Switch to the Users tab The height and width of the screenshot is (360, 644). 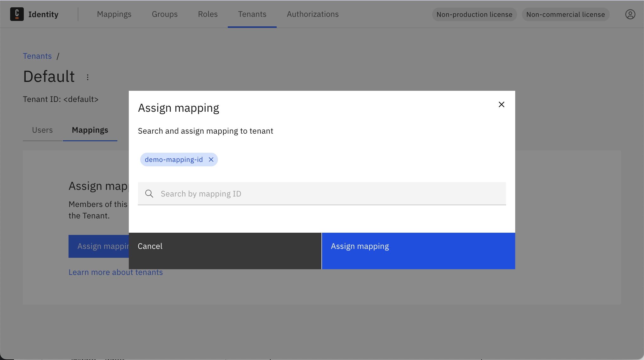point(42,130)
